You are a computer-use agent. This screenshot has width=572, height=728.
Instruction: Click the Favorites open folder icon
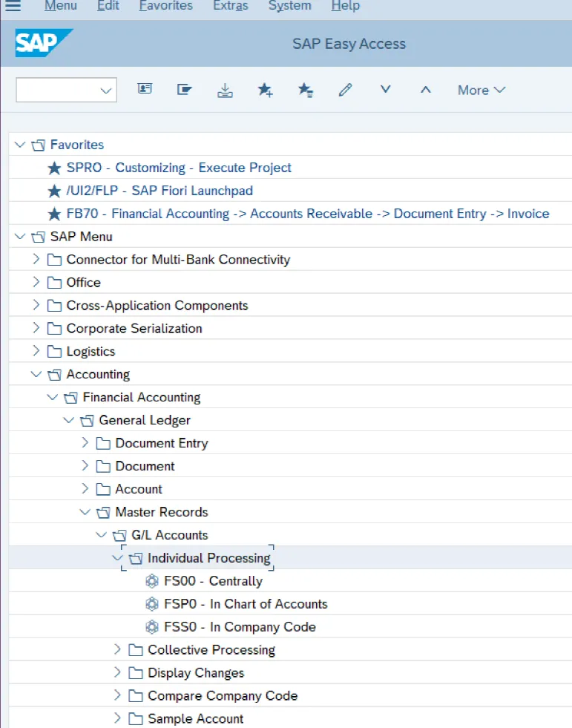(38, 145)
